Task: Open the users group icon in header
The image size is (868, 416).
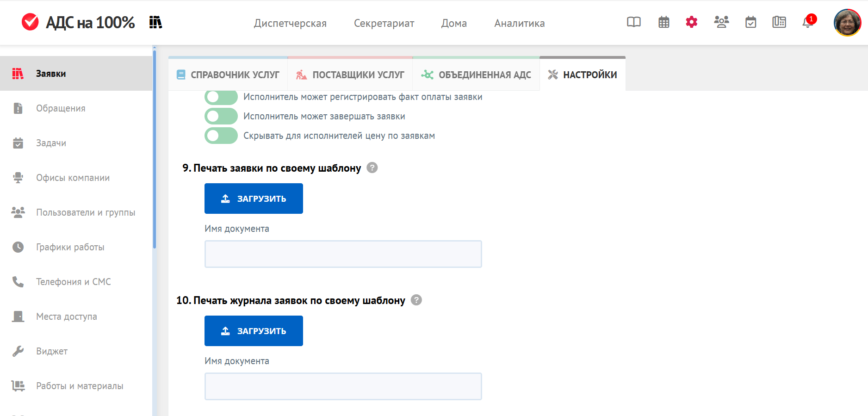Action: (721, 22)
